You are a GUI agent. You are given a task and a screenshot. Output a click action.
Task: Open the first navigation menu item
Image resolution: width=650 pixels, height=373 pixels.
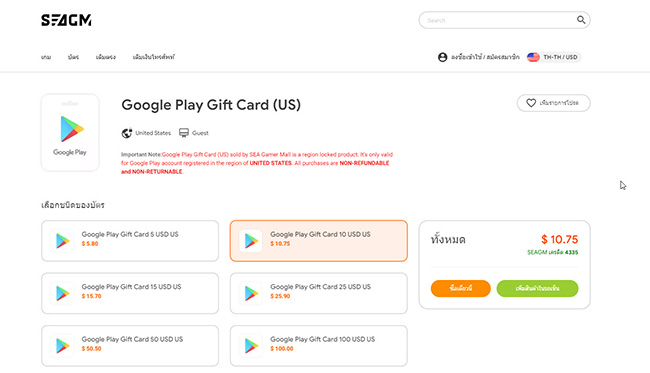click(x=46, y=57)
